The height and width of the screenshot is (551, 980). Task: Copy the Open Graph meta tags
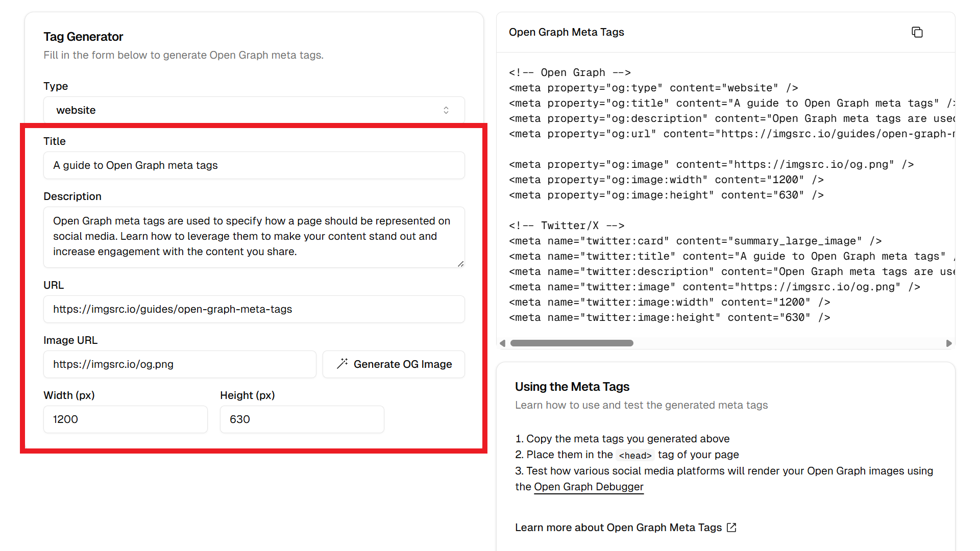917,33
